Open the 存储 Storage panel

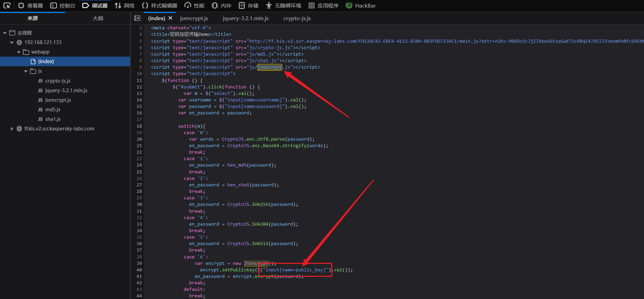(x=249, y=5)
